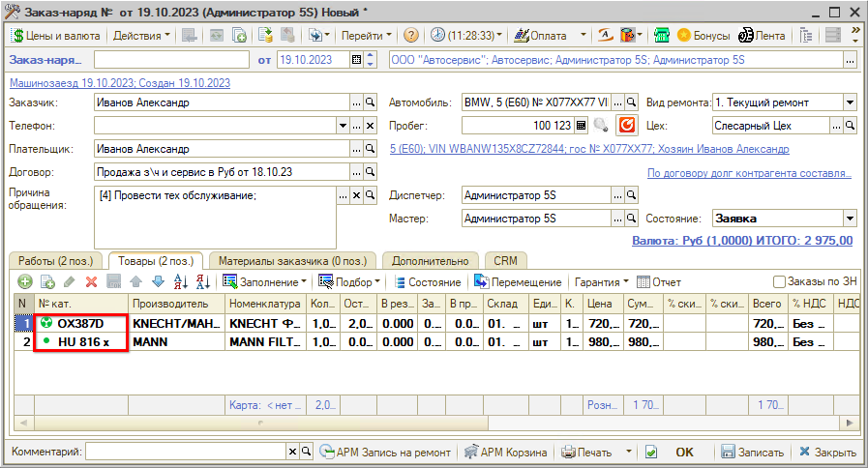Click the Оплата toolbar button
This screenshot has height=468, width=868.
point(541,36)
